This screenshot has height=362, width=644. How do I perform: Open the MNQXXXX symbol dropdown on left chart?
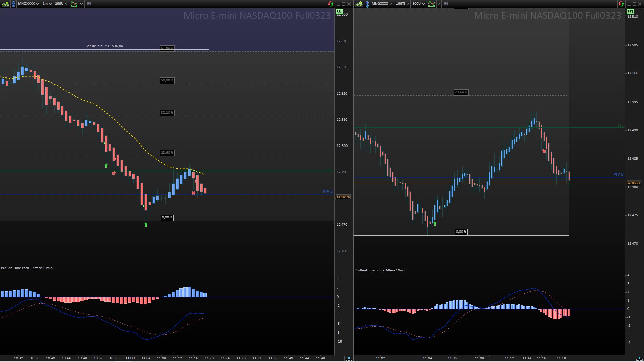pyautogui.click(x=28, y=4)
